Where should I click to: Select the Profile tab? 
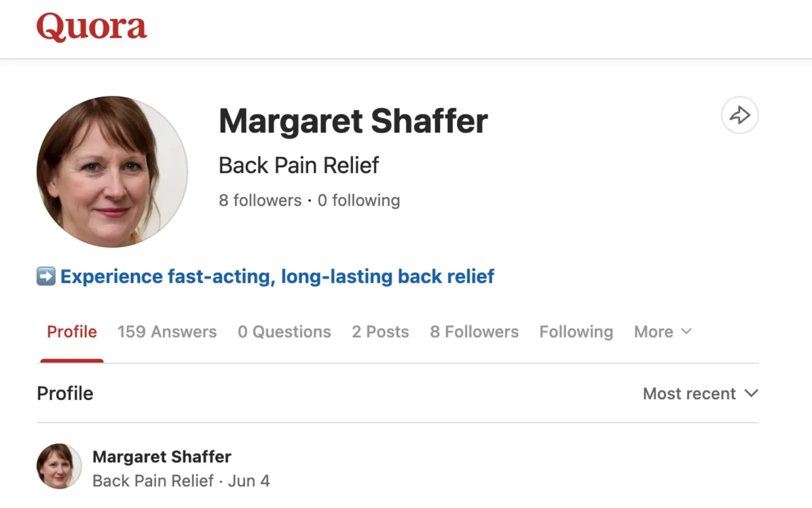tap(72, 332)
